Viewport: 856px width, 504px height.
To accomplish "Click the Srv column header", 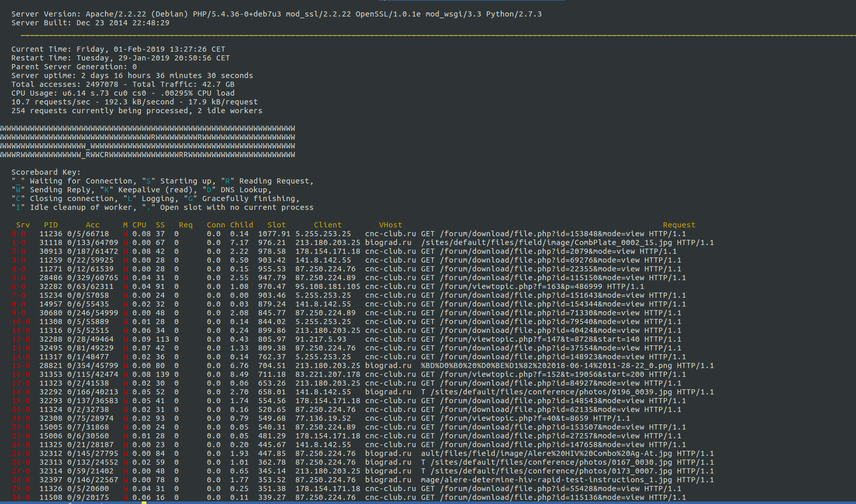I will point(23,225).
